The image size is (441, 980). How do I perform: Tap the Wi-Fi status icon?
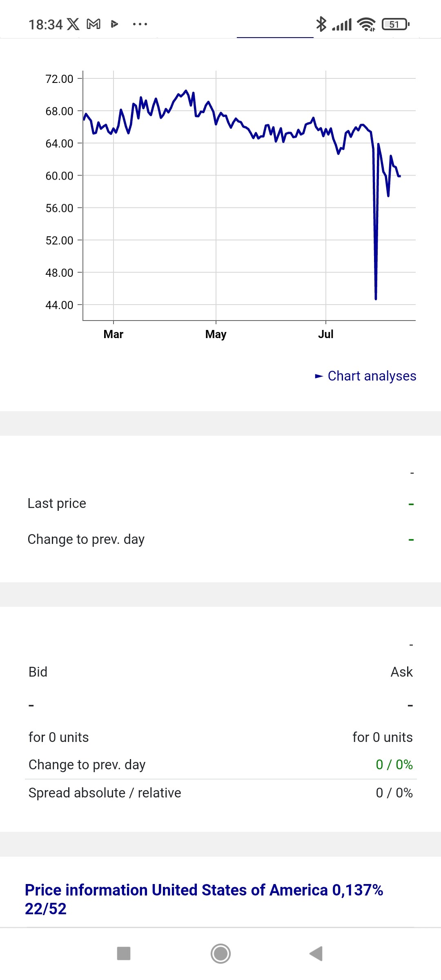pos(366,24)
